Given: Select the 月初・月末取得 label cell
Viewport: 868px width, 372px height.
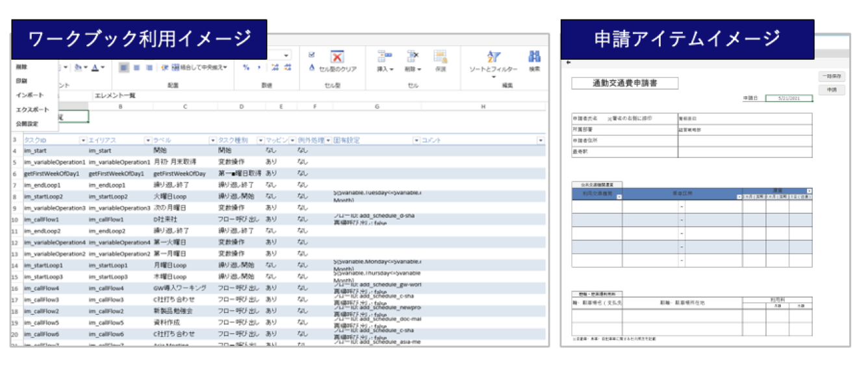Looking at the screenshot, I should pos(185,162).
